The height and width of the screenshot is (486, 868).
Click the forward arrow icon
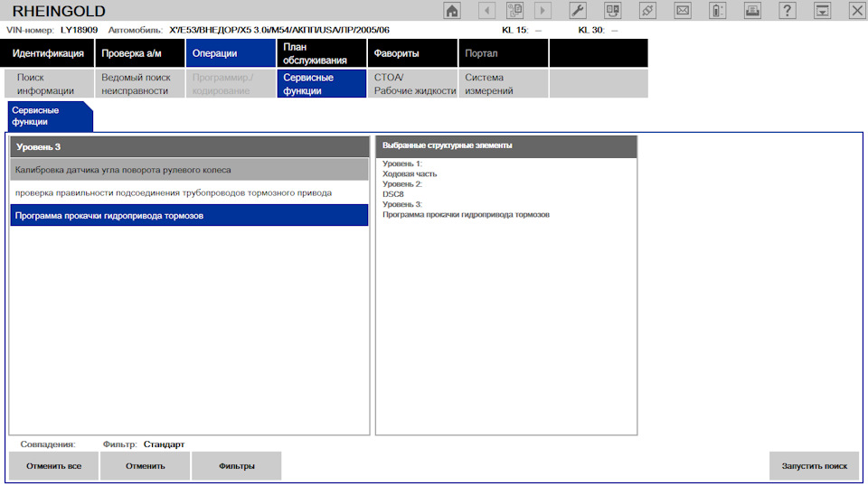[x=542, y=11]
